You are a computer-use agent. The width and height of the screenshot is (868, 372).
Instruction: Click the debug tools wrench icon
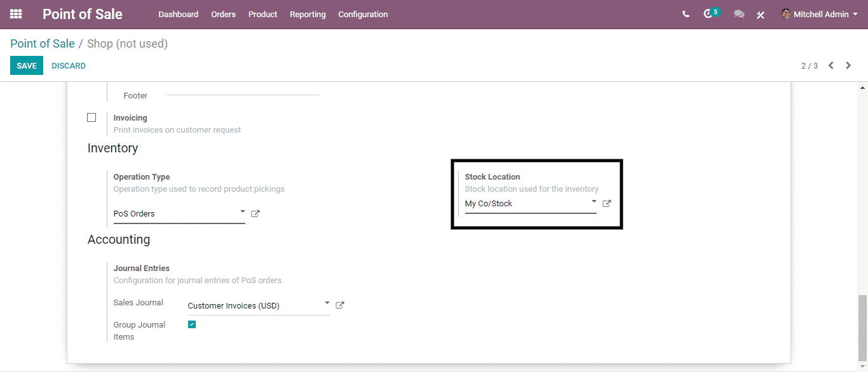click(761, 15)
